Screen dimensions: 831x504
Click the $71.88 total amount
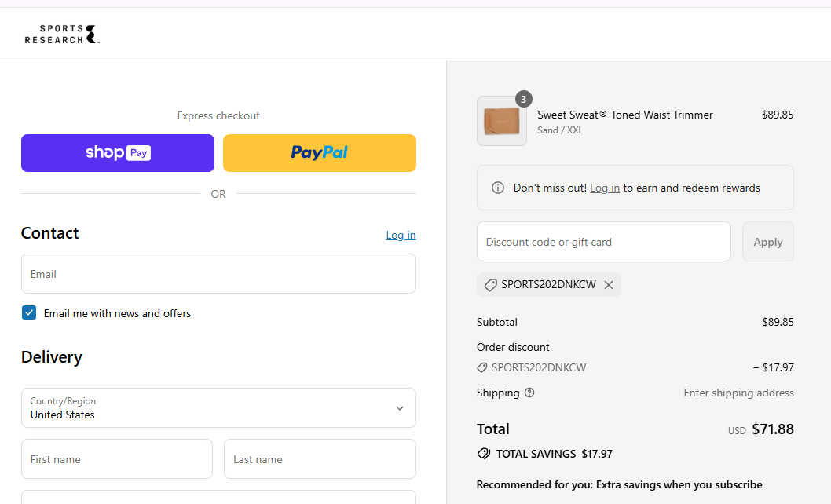tap(773, 429)
